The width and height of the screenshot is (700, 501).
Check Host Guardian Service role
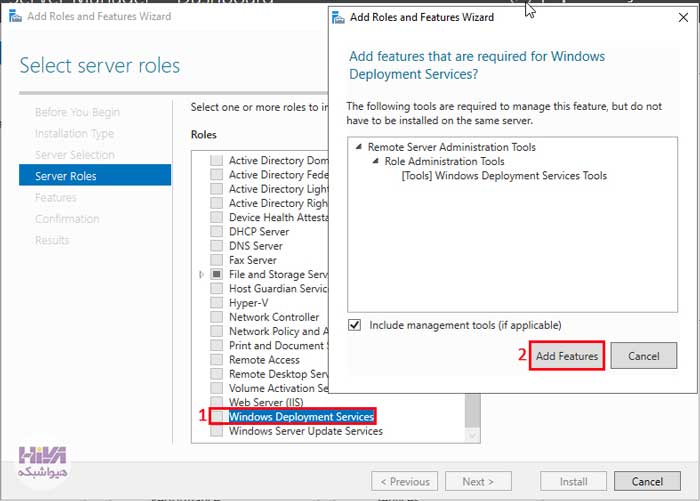[x=217, y=288]
